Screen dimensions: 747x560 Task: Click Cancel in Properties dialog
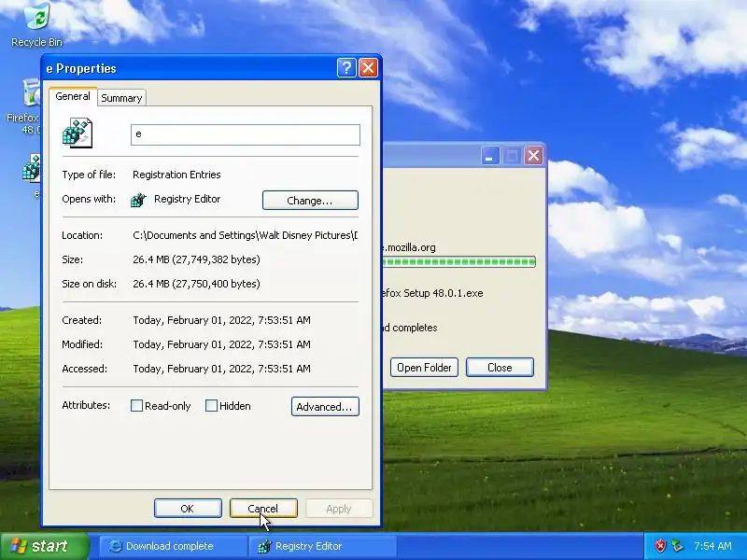[263, 509]
